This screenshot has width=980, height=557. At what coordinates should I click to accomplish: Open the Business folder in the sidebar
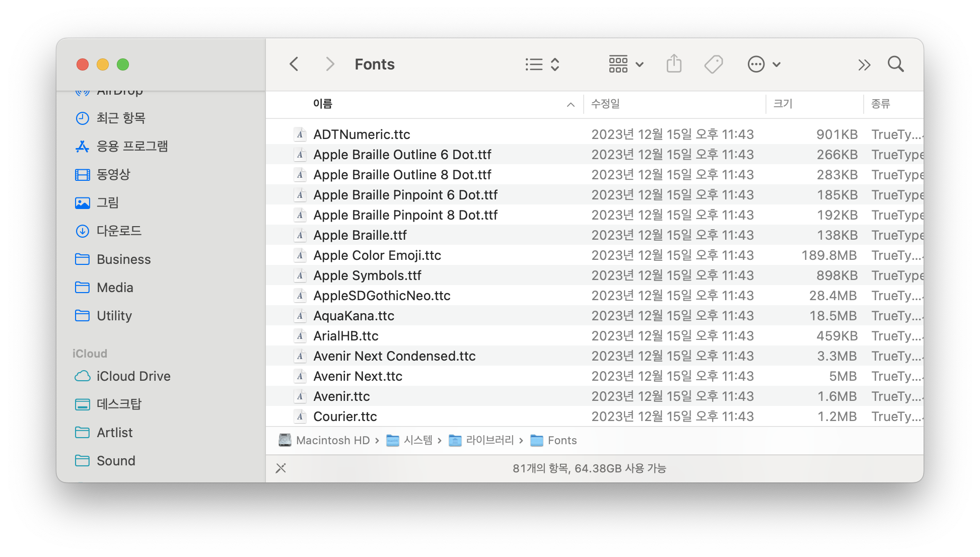(123, 259)
